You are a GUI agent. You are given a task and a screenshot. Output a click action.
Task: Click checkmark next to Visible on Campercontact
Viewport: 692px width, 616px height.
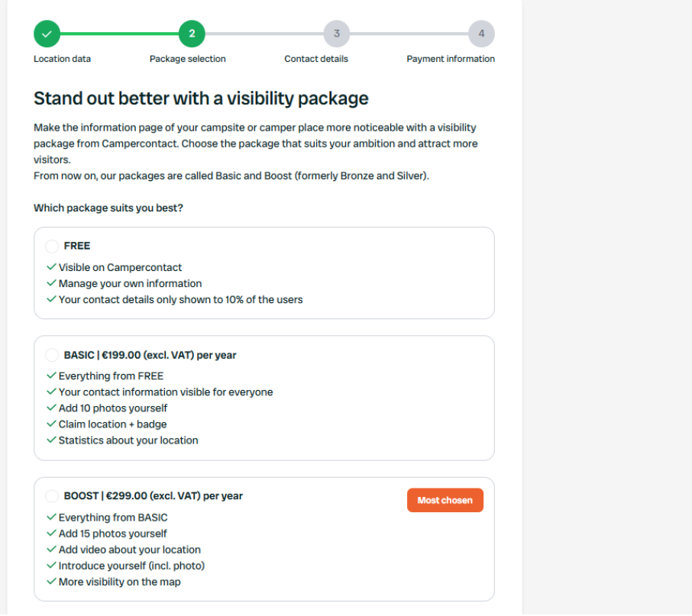(51, 267)
